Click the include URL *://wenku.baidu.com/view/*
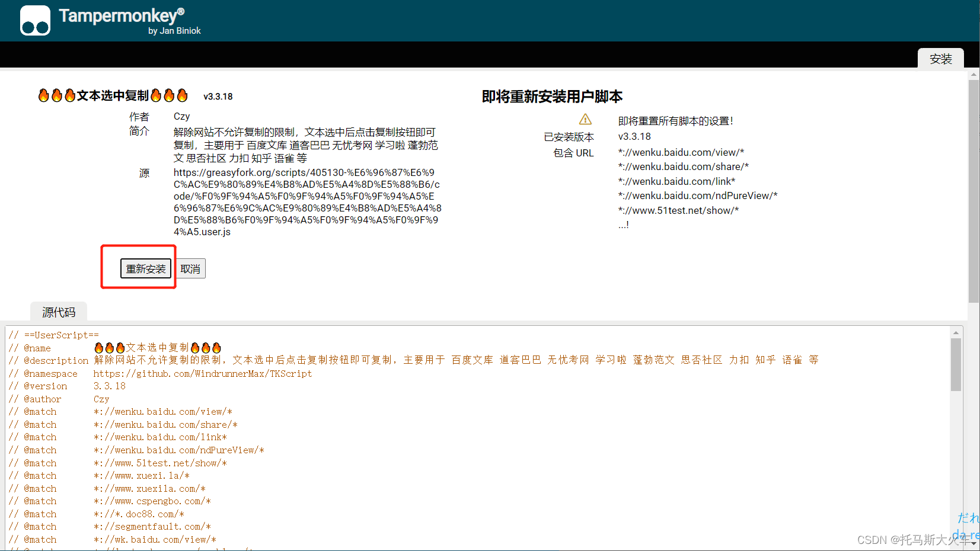Image resolution: width=980 pixels, height=551 pixels. pos(681,152)
